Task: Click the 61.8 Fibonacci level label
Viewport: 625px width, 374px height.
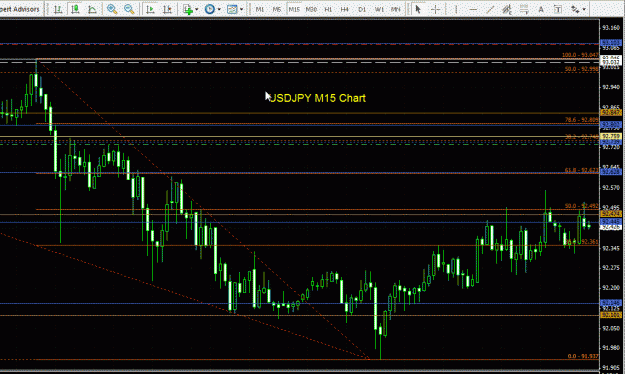Action: coord(582,170)
